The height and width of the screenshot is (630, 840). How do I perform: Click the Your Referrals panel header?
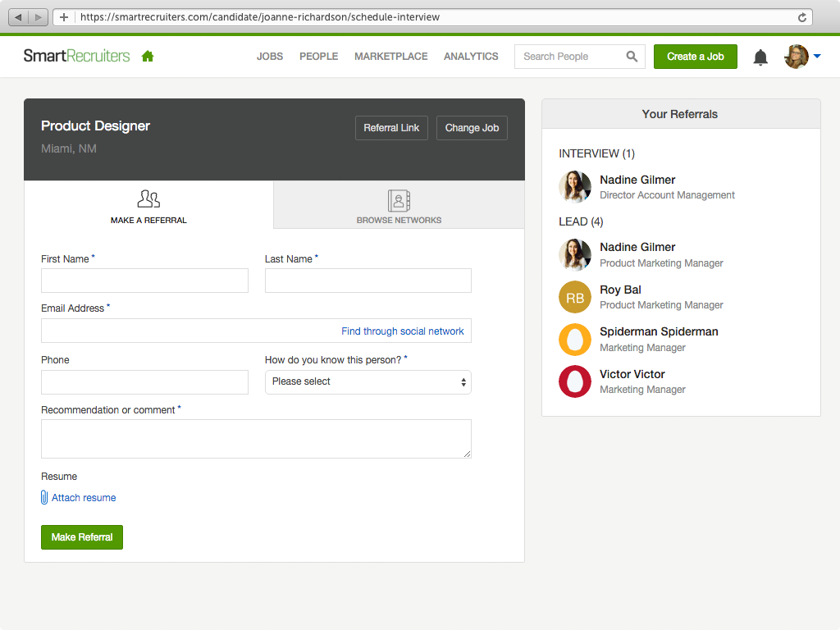(x=681, y=113)
